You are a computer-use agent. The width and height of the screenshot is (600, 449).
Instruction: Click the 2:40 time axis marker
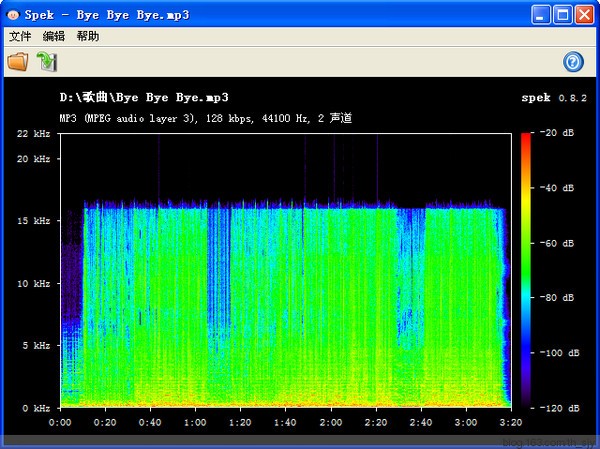[421, 423]
